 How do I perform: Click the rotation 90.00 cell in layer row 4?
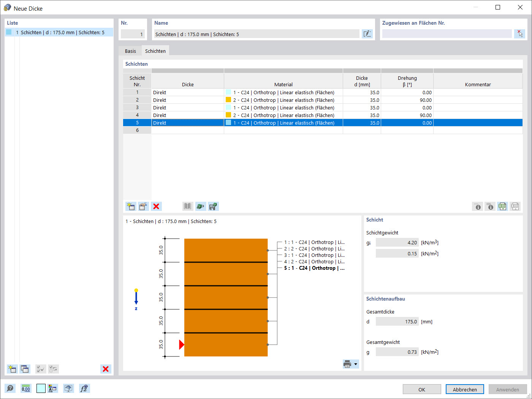click(407, 115)
